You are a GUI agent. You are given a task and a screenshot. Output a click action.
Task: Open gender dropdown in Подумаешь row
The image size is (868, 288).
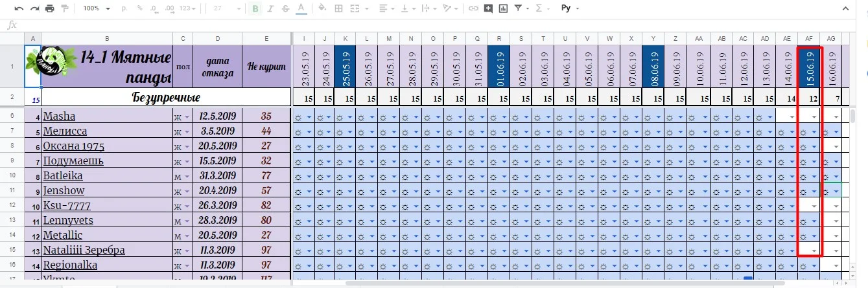click(x=189, y=161)
